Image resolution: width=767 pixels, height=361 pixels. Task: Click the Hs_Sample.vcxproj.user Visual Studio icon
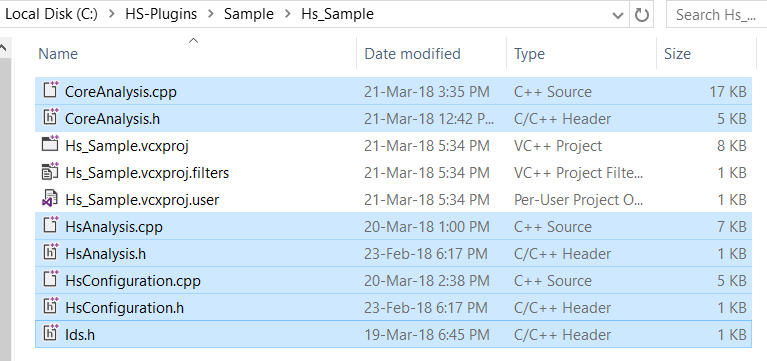[50, 199]
